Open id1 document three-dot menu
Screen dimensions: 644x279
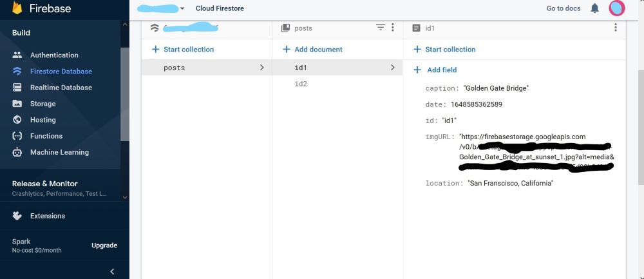(616, 28)
